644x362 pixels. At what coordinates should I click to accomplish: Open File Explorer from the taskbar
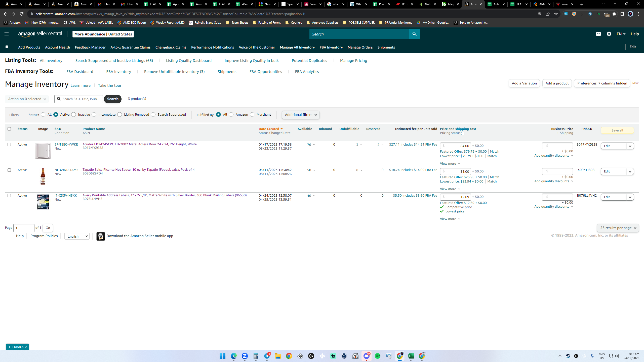point(278,356)
